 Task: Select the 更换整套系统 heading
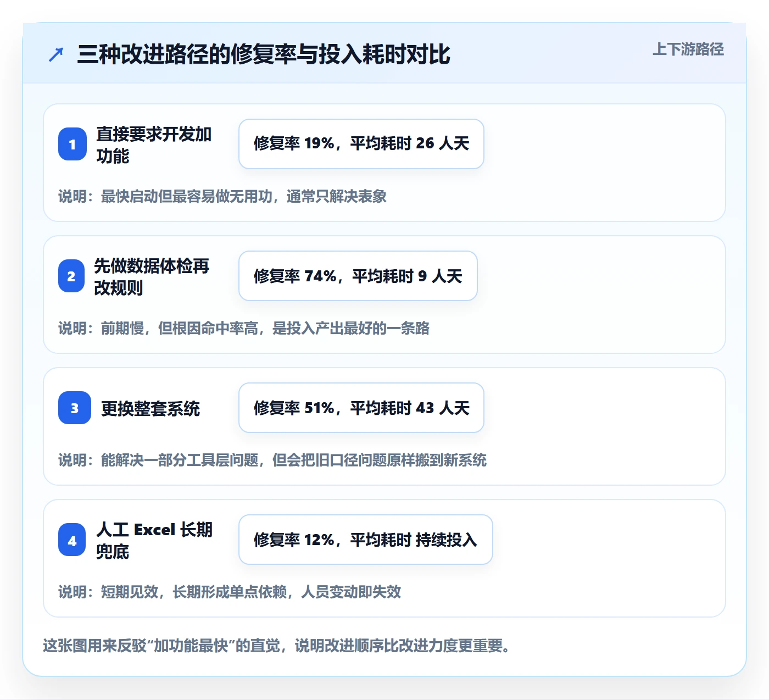(151, 408)
